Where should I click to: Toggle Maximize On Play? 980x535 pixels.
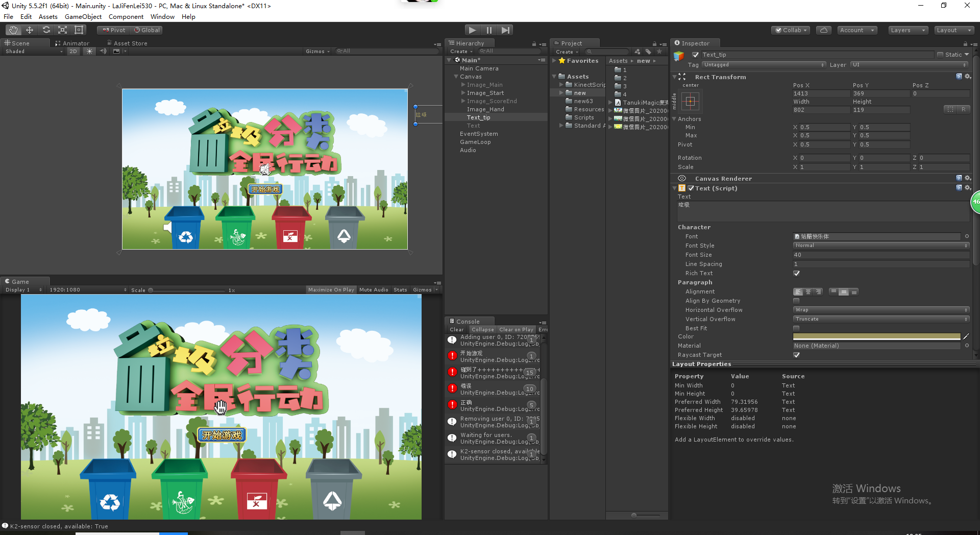[x=331, y=289]
